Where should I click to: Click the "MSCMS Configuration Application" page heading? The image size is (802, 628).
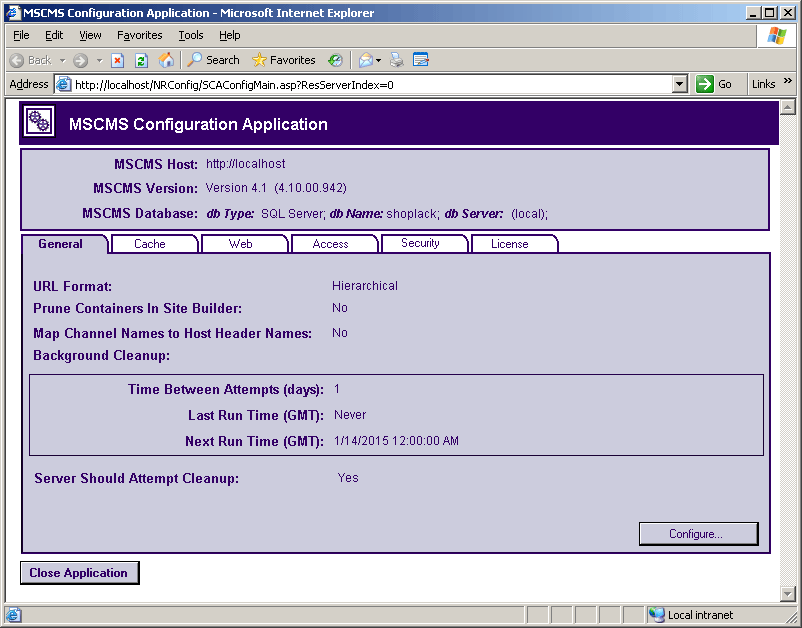(198, 124)
